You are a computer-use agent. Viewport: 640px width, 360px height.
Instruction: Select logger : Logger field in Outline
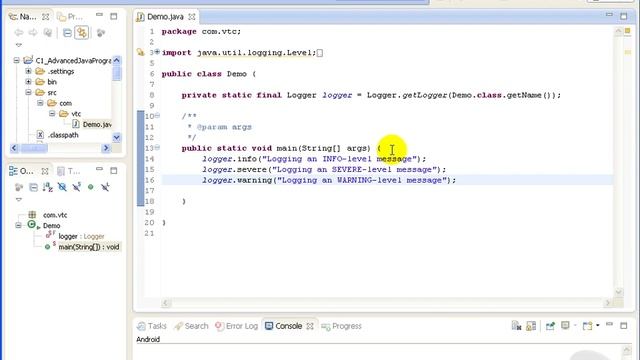point(75,236)
